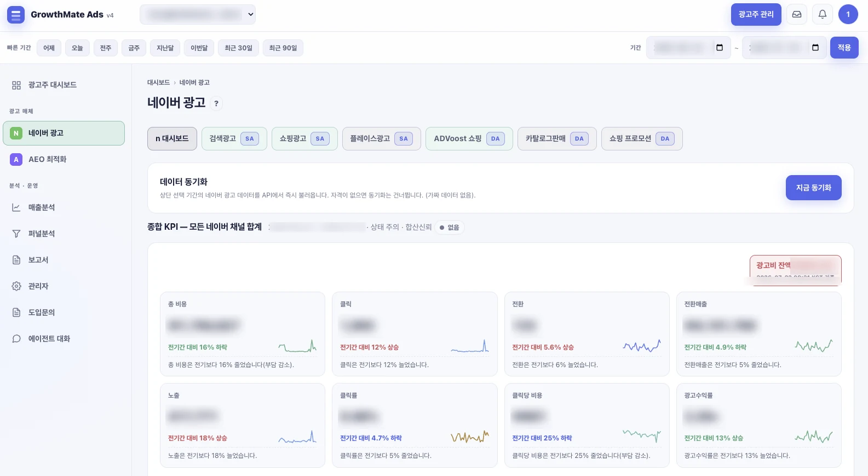868x476 pixels.
Task: Open the user profile avatar
Action: (x=848, y=14)
